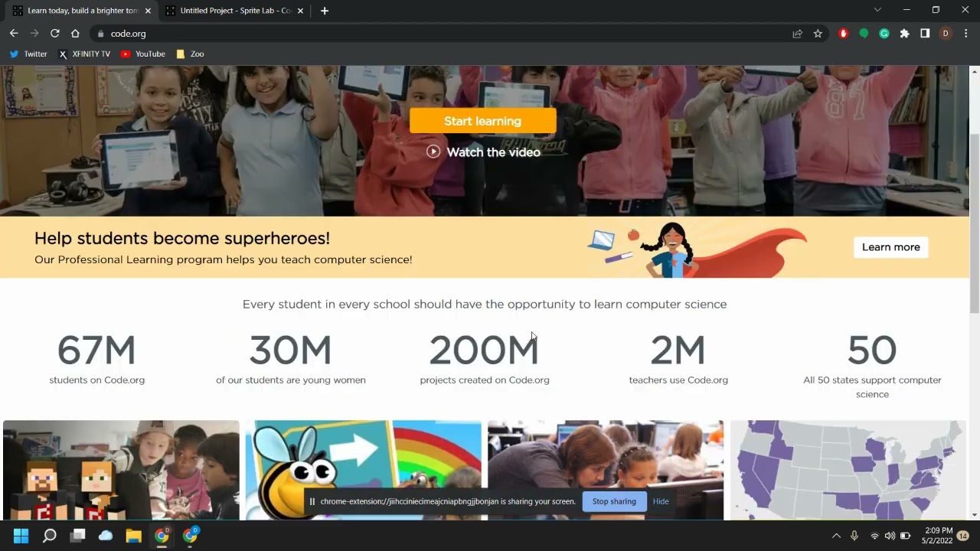The height and width of the screenshot is (551, 980).
Task: Click the bee with arrow thumbnail
Action: (x=364, y=470)
